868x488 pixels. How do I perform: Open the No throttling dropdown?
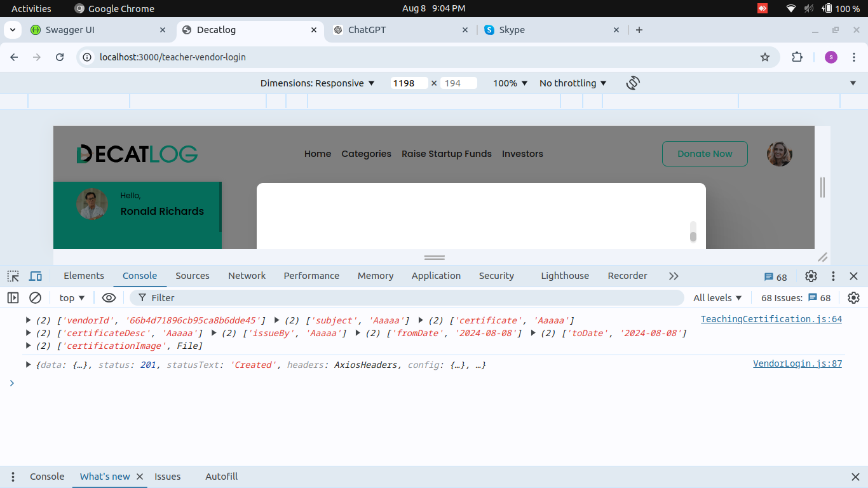click(x=573, y=83)
